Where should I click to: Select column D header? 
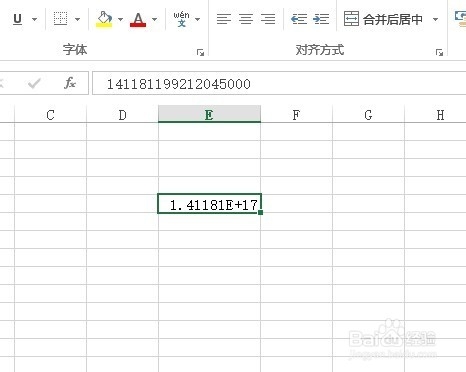pos(122,115)
